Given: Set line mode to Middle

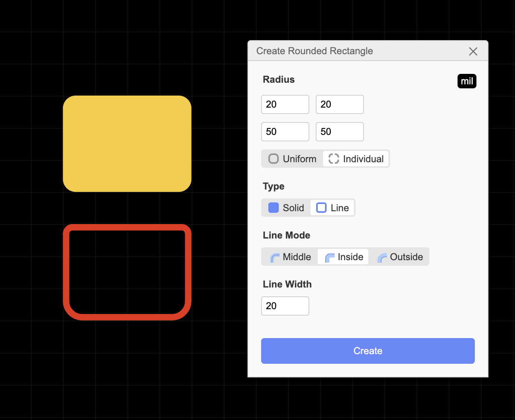Looking at the screenshot, I should click(290, 257).
